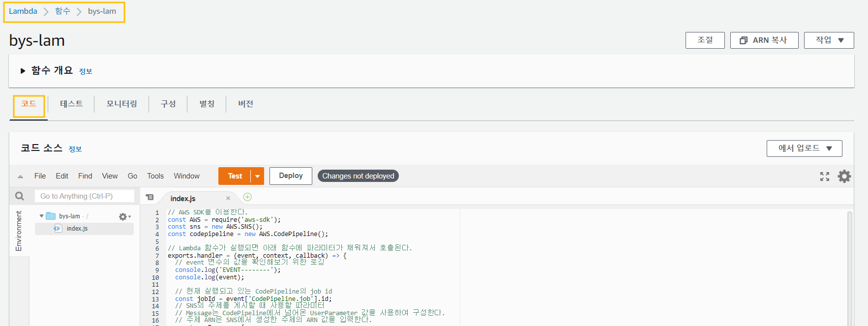Open the File menu
The image size is (868, 326).
coord(40,176)
